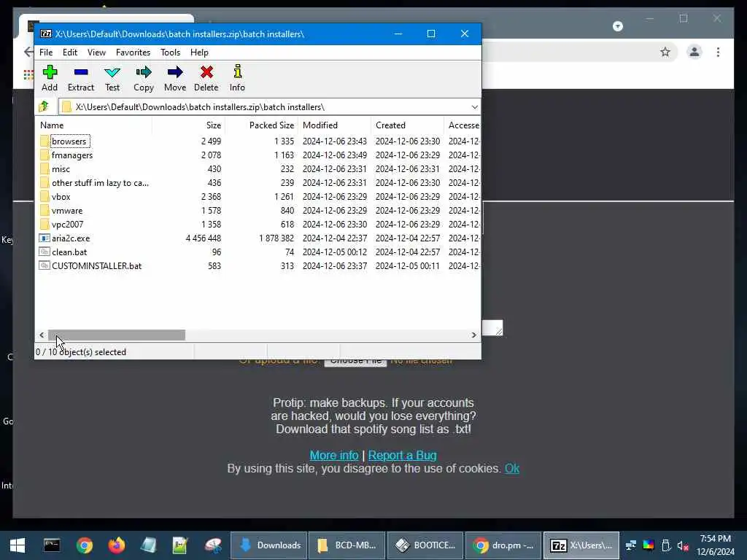Sort by the Created column header
The height and width of the screenshot is (560, 747).
tap(407, 125)
